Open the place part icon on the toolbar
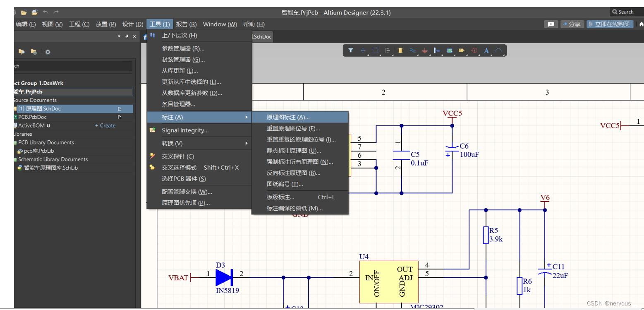The image size is (644, 310). tap(400, 50)
